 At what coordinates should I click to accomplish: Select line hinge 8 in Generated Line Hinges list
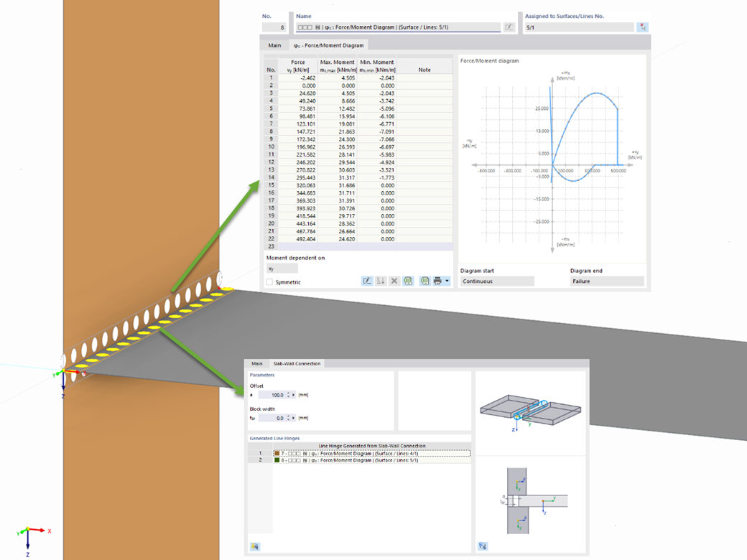click(x=359, y=459)
